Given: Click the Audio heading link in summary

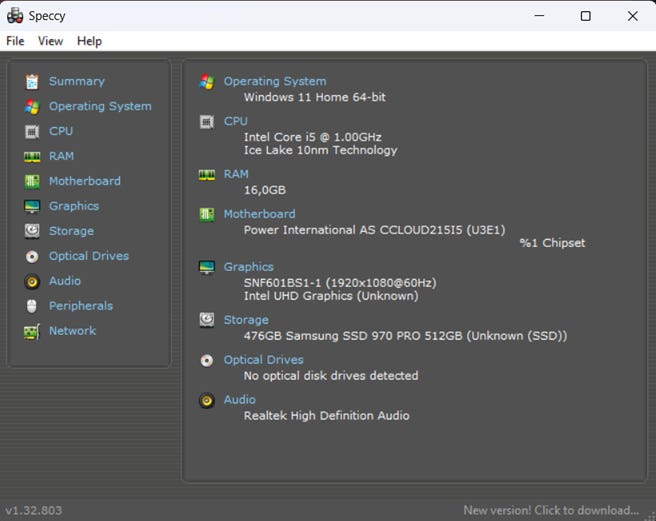Looking at the screenshot, I should click(239, 400).
